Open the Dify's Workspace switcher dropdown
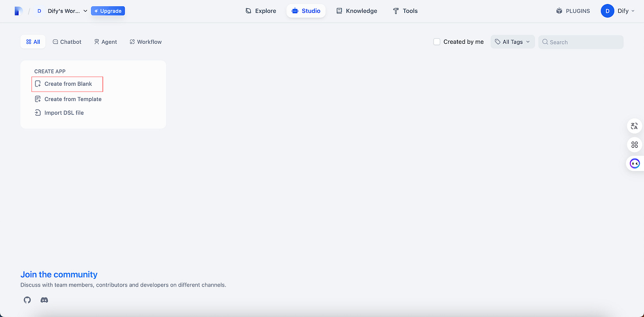644x317 pixels. [x=68, y=11]
